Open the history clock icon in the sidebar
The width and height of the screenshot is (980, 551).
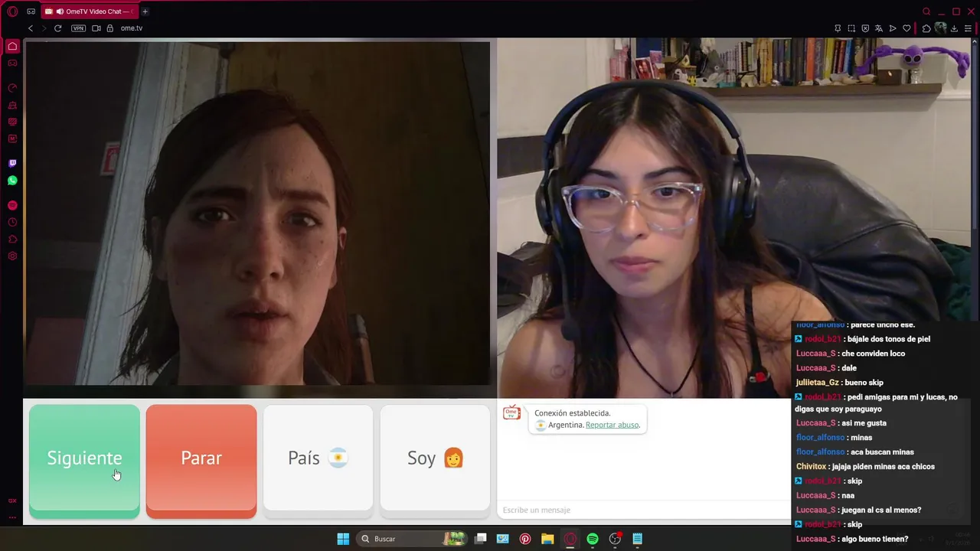pos(12,222)
